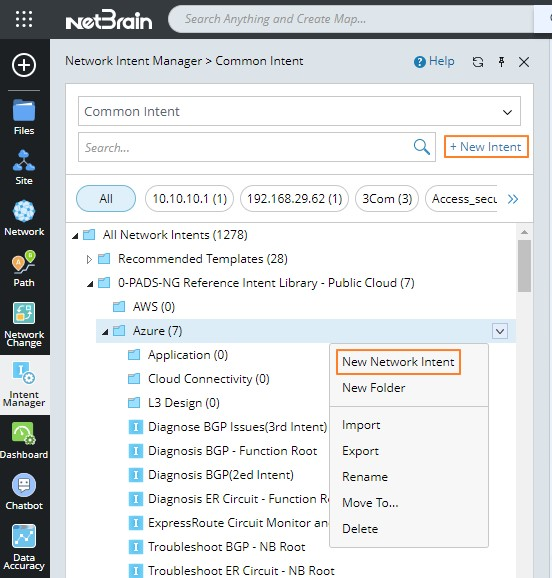Open the Help link
The image size is (552, 578).
(434, 62)
